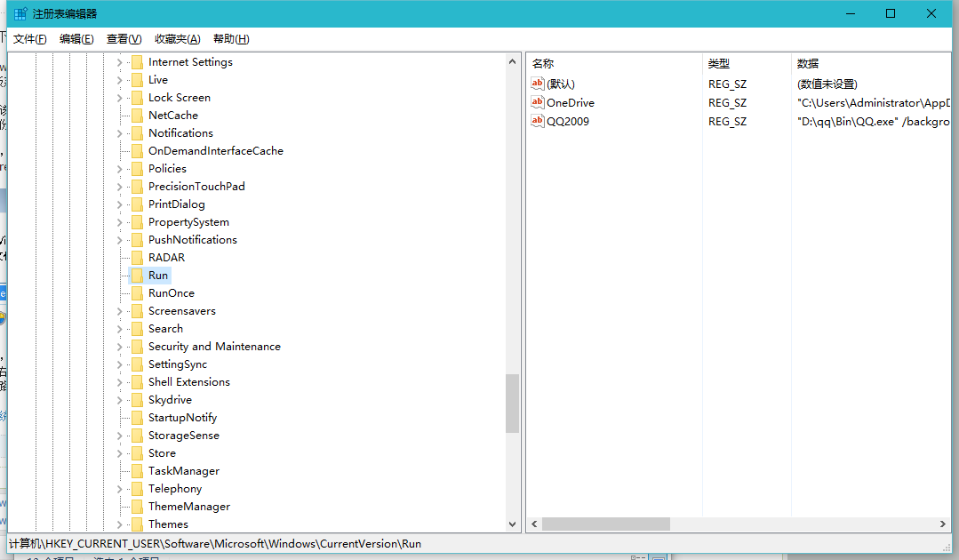959x560 pixels.
Task: Expand the Shell Extensions key
Action: 119,381
